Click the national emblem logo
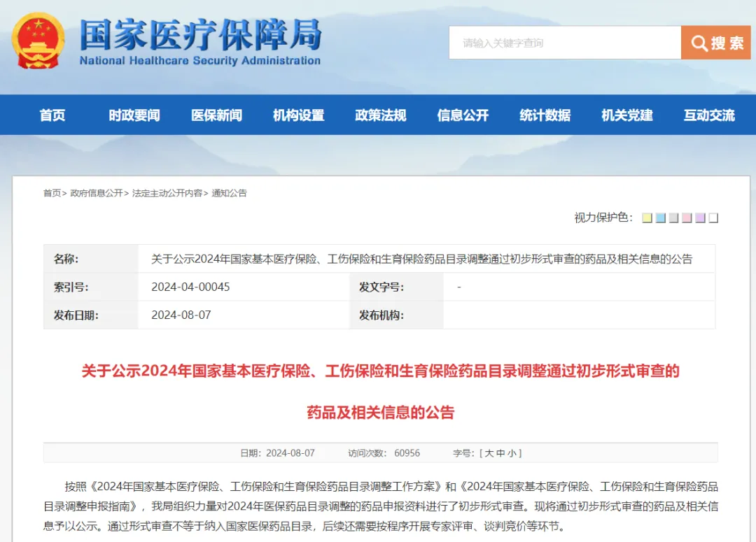 point(38,41)
